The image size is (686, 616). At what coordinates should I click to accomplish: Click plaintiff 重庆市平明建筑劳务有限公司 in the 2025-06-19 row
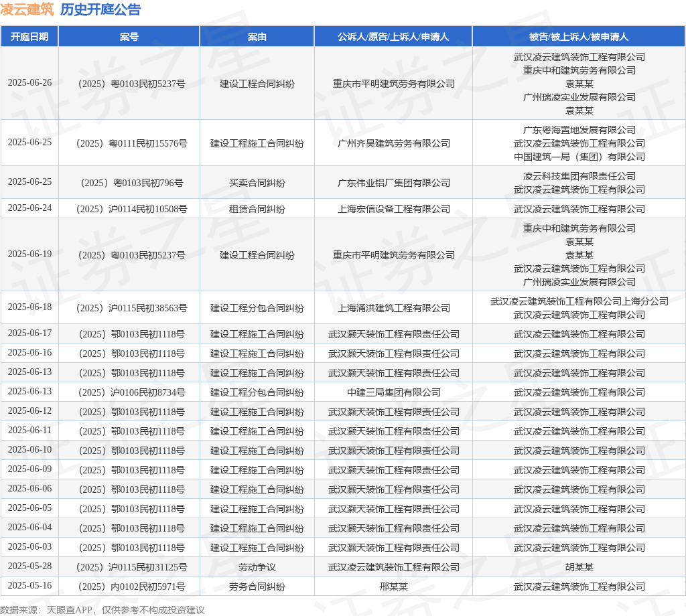pos(394,255)
